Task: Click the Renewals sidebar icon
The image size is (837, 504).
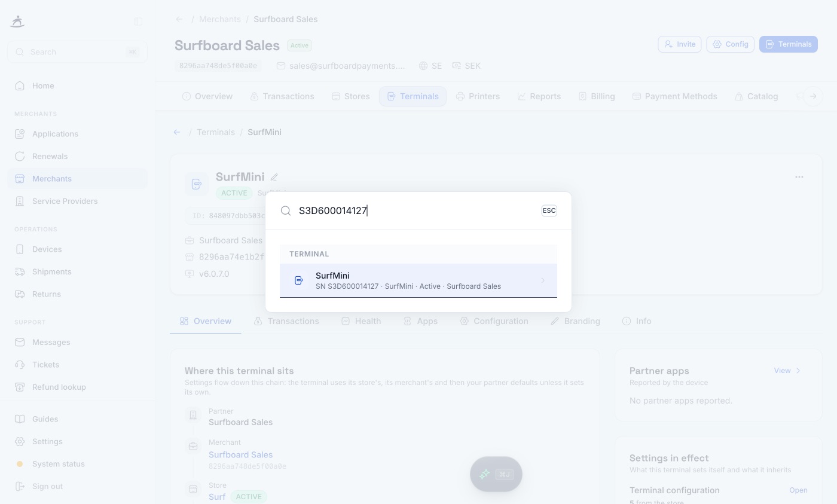Action: [20, 157]
